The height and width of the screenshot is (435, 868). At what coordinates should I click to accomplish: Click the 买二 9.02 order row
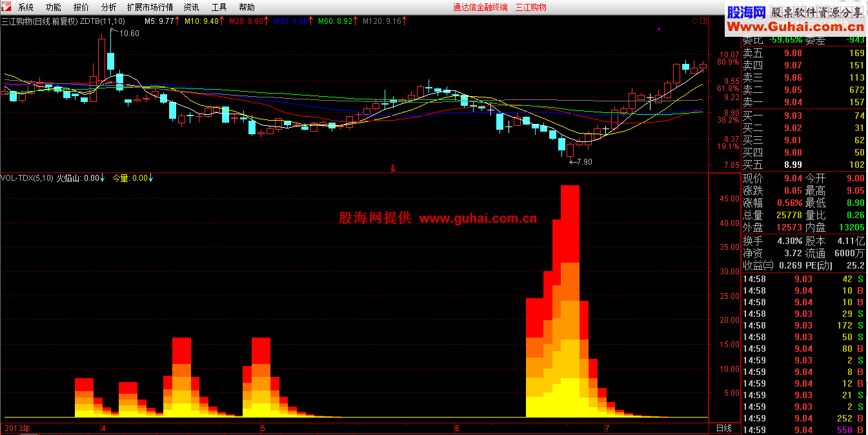(x=804, y=128)
